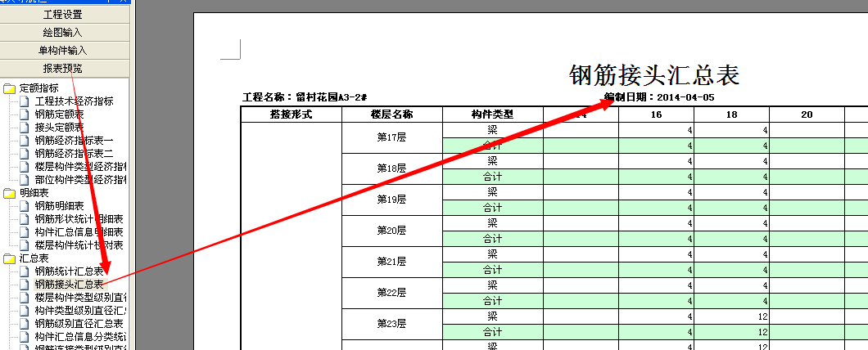This screenshot has height=350, width=868.
Task: Open the 楼层构件类型经济指标 report
Action: tap(81, 167)
